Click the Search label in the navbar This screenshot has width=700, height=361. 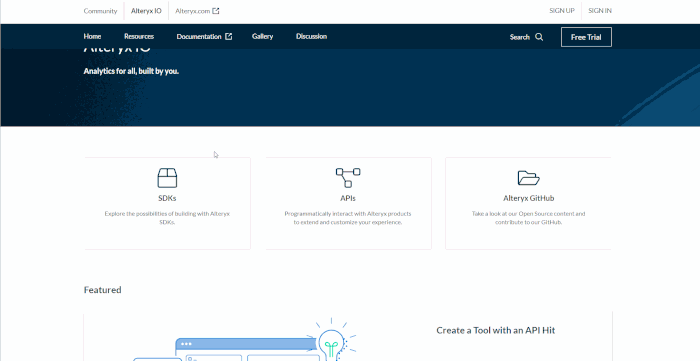point(520,37)
